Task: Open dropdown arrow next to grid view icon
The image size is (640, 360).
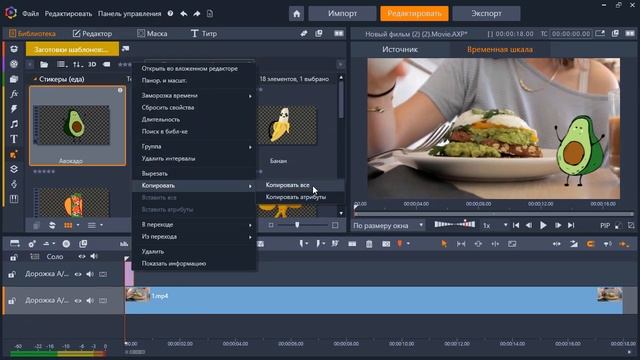Action: (x=78, y=225)
